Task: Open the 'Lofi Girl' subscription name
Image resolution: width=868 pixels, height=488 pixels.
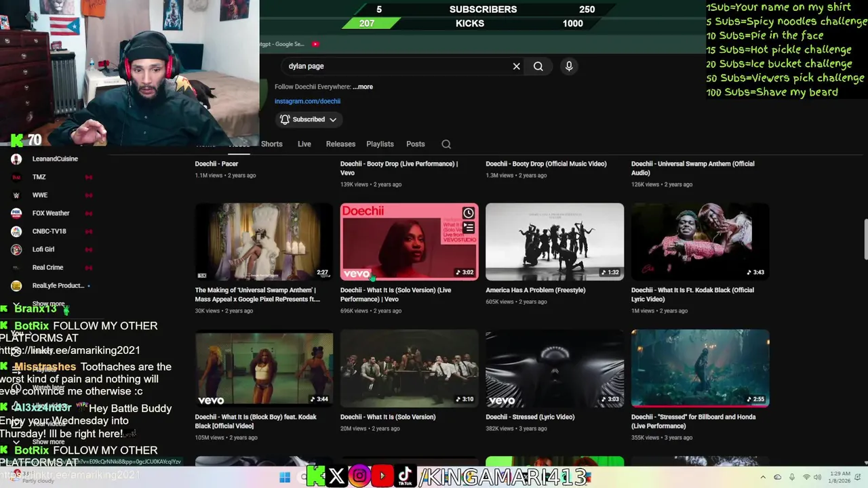Action: pyautogui.click(x=43, y=249)
